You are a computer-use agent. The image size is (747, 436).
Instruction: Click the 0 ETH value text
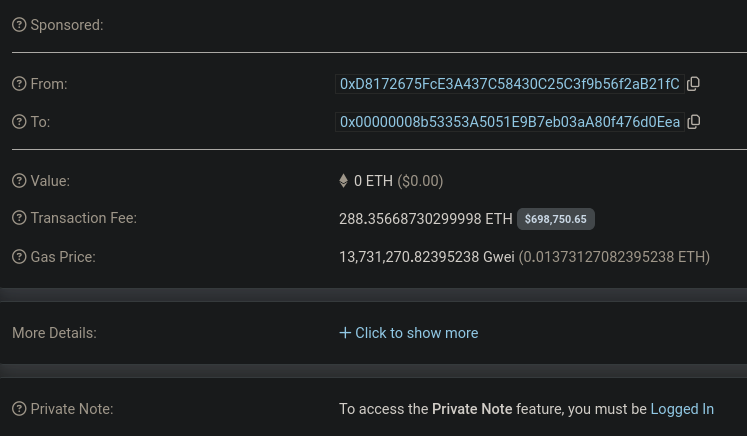coord(373,181)
